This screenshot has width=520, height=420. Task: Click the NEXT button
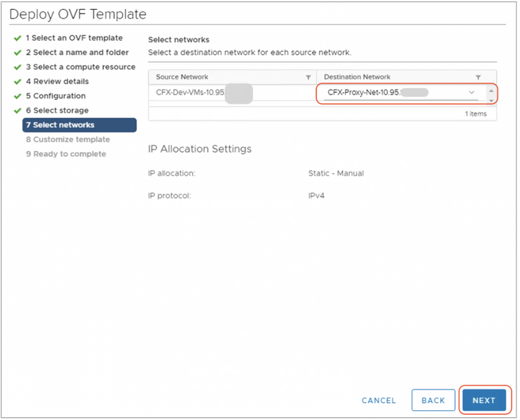[x=484, y=400]
